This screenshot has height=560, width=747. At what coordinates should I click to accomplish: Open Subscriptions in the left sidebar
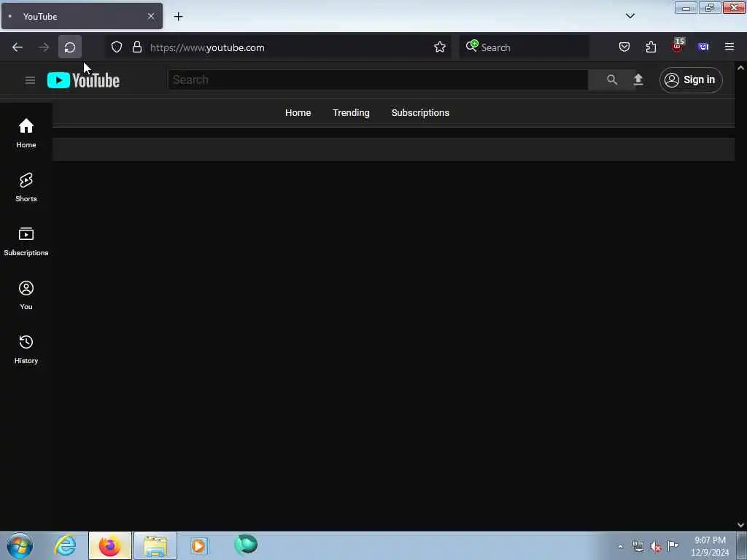coord(26,241)
